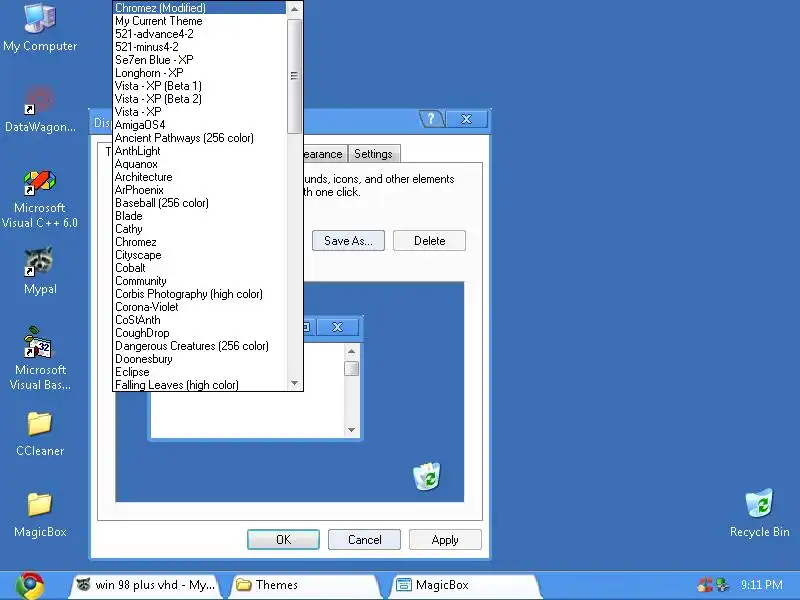This screenshot has height=600, width=800.
Task: Select 'My Current Theme' option
Action: [x=199, y=21]
